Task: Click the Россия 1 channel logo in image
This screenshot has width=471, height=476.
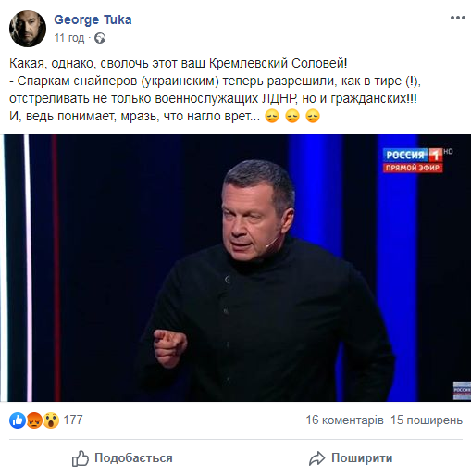Action: (414, 160)
